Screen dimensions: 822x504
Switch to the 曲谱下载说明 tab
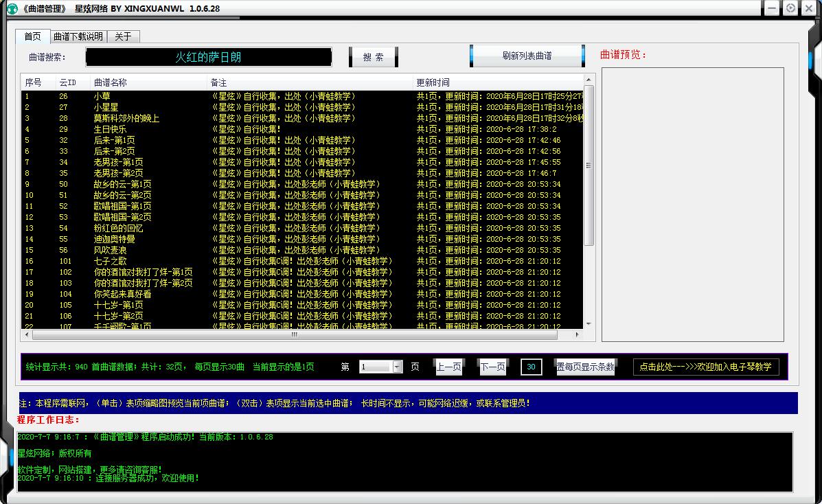(78, 36)
